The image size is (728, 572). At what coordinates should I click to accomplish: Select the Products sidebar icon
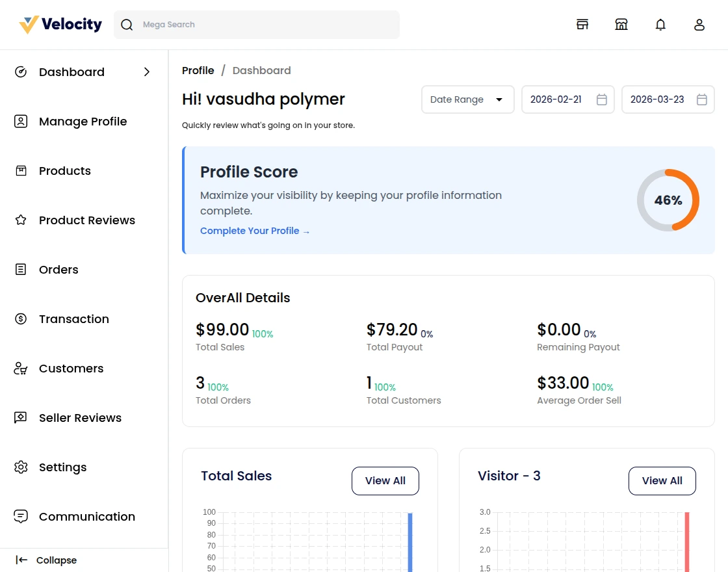(x=20, y=170)
